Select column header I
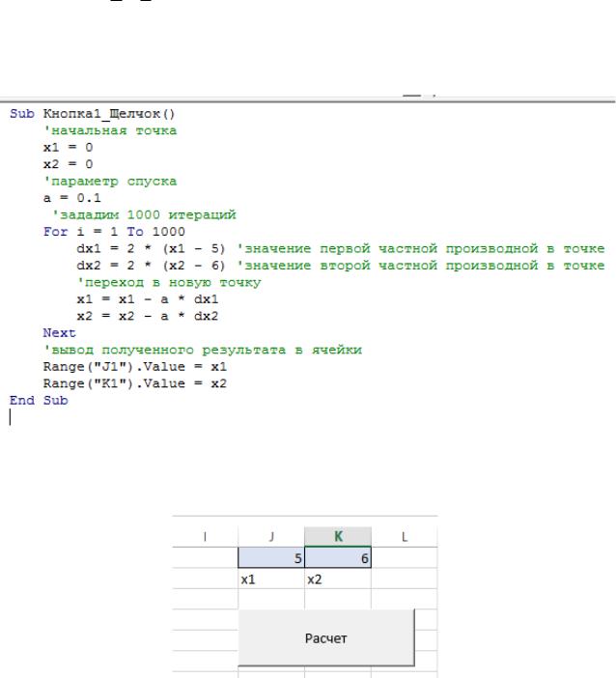The image size is (616, 678). click(205, 537)
